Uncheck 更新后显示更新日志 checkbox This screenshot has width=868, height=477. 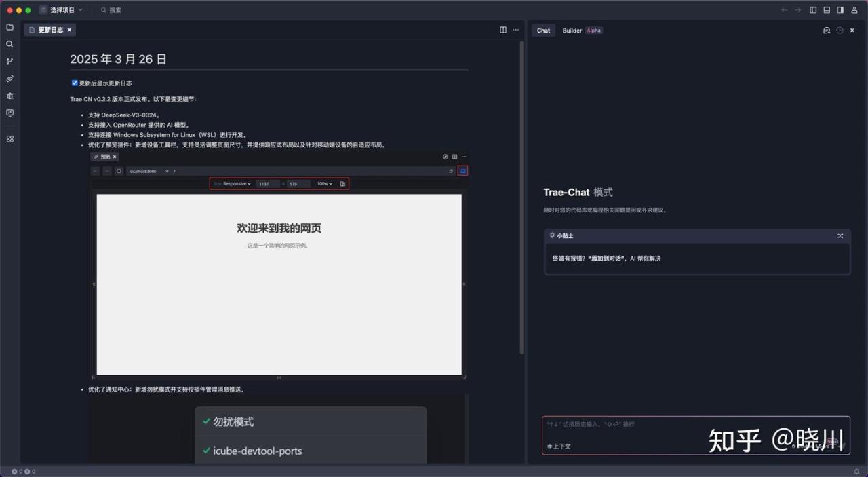coord(75,83)
